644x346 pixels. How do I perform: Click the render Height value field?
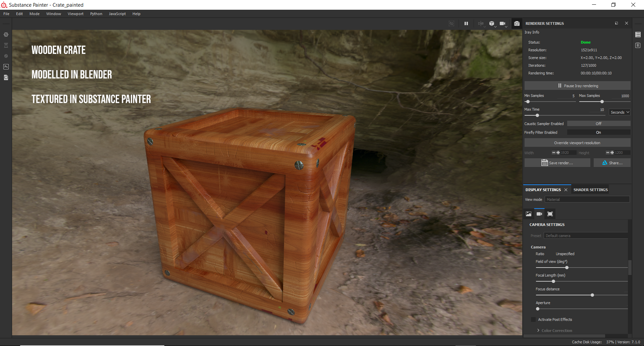(x=623, y=153)
